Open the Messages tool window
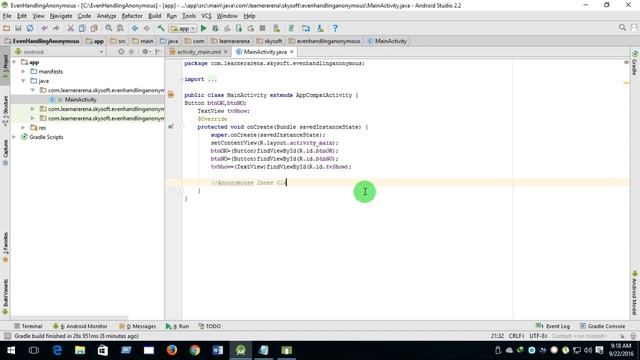Viewport: 640px width, 360px height. point(138,326)
